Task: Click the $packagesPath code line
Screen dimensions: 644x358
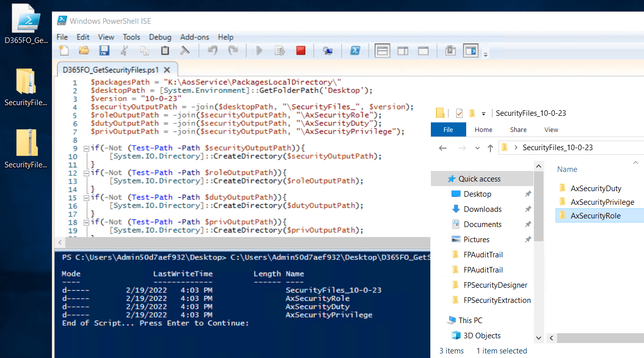Action: 217,82
